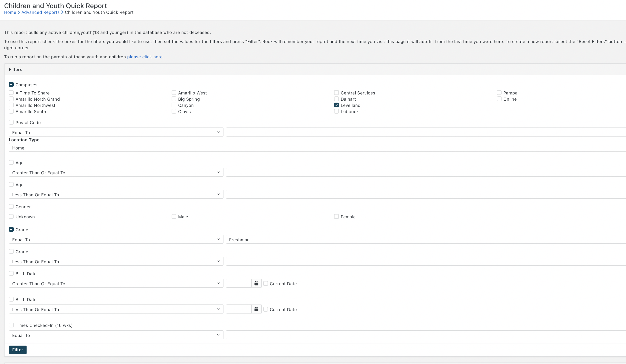The image size is (626, 364).
Task: Focus the Postal Code value field
Action: coord(426,132)
